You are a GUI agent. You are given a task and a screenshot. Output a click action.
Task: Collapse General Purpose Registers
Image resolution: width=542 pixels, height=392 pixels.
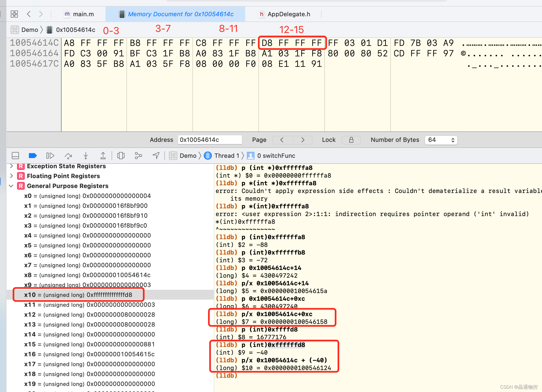click(11, 186)
